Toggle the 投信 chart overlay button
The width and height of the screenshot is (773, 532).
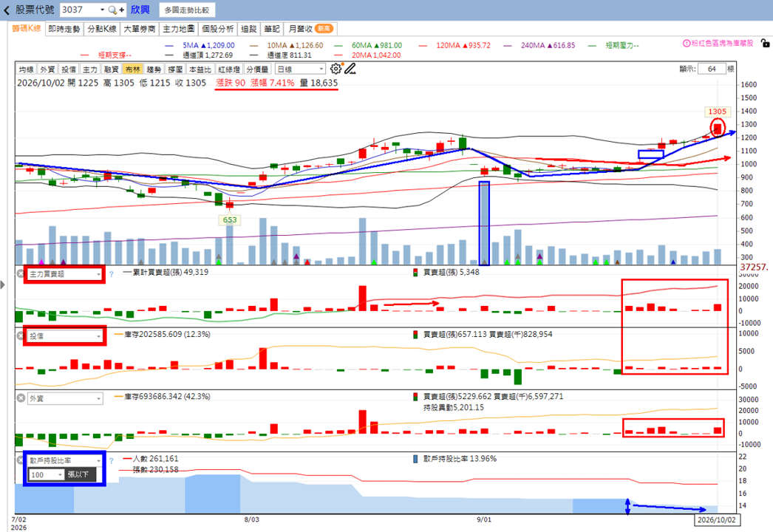[69, 69]
